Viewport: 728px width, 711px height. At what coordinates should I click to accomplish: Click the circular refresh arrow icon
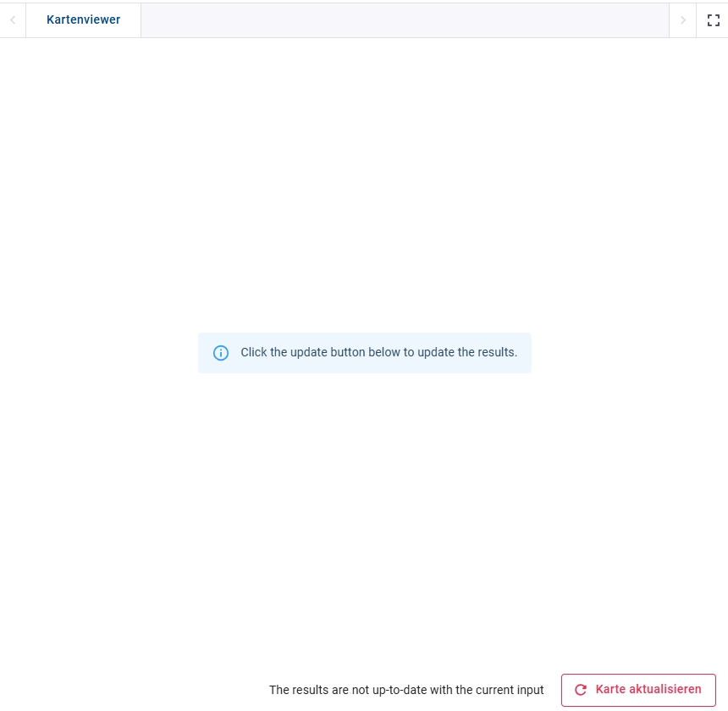(581, 690)
